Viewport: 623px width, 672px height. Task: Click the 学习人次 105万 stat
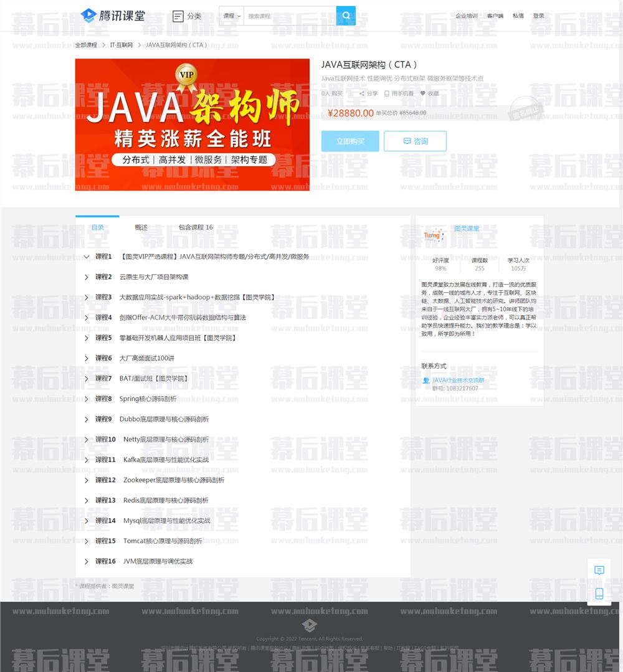pos(518,264)
